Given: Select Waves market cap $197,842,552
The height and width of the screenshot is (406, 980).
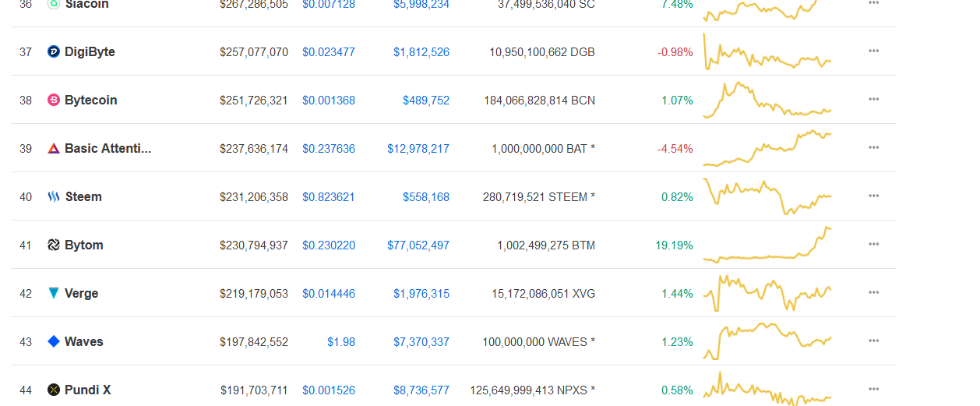Looking at the screenshot, I should 254,342.
